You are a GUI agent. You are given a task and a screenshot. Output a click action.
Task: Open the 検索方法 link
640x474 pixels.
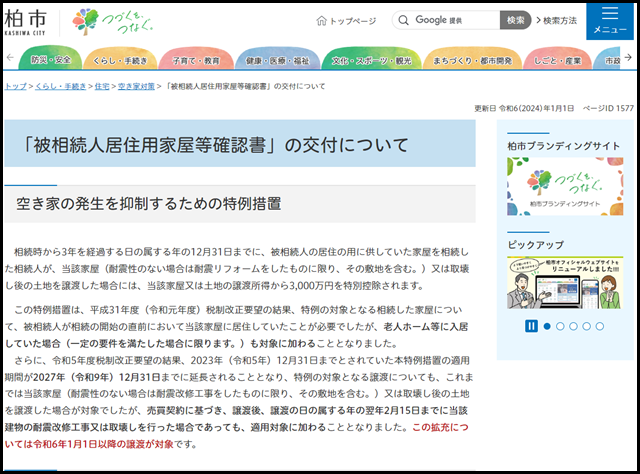556,20
